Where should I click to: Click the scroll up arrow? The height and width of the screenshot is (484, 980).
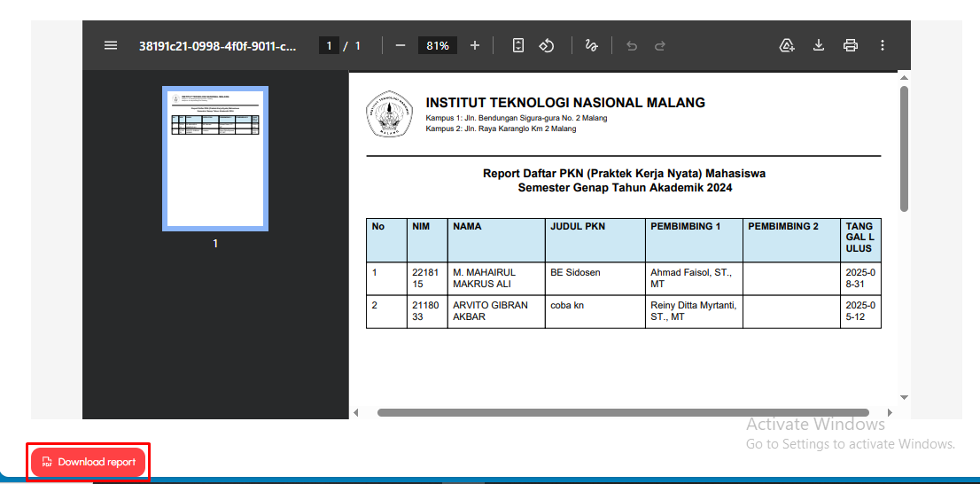coord(904,76)
